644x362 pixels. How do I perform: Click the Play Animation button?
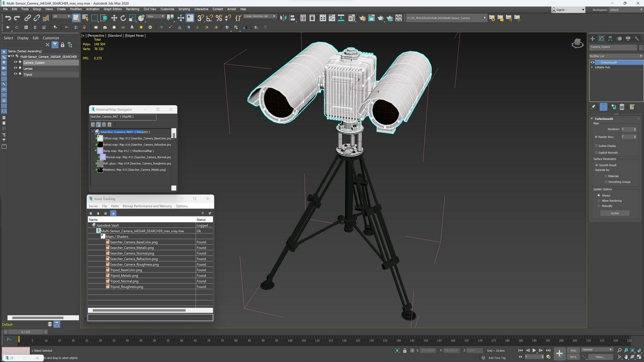[x=534, y=350]
